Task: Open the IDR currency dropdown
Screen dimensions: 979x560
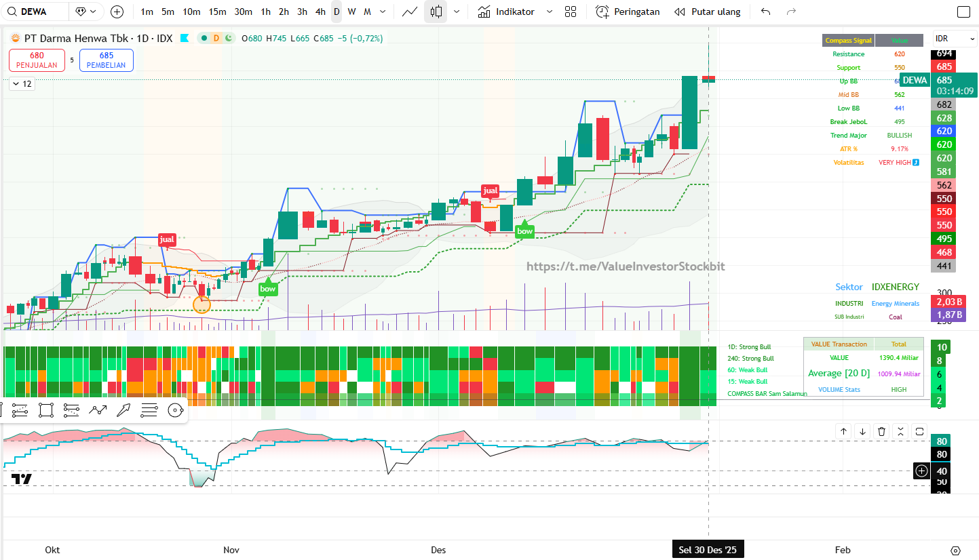Action: pyautogui.click(x=955, y=39)
